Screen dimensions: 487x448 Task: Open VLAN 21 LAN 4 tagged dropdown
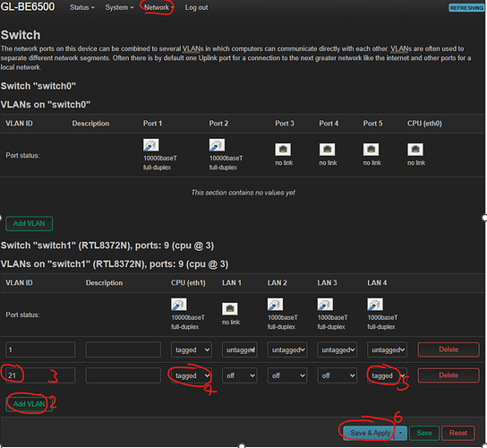[x=387, y=375]
